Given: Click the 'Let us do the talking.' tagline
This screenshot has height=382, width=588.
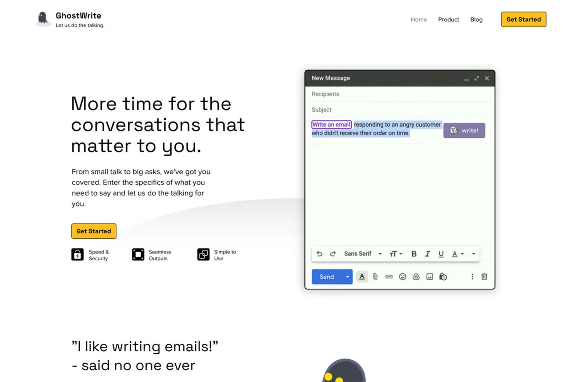Looking at the screenshot, I should 80,25.
